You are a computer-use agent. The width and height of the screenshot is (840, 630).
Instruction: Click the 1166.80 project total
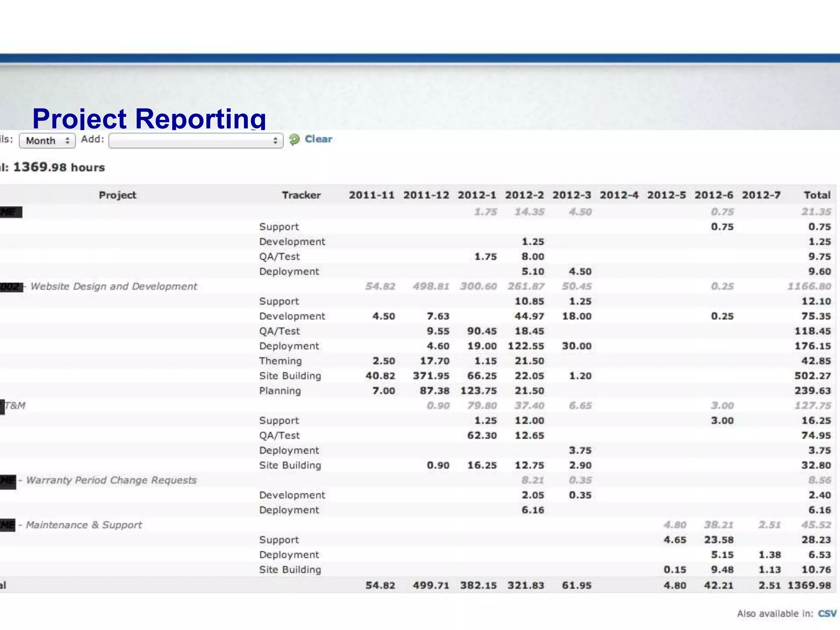click(x=809, y=286)
